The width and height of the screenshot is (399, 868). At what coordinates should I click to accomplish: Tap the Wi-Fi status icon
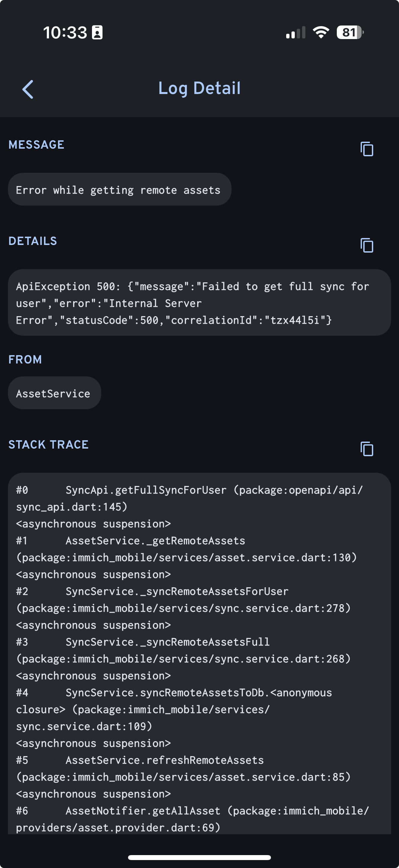[321, 32]
